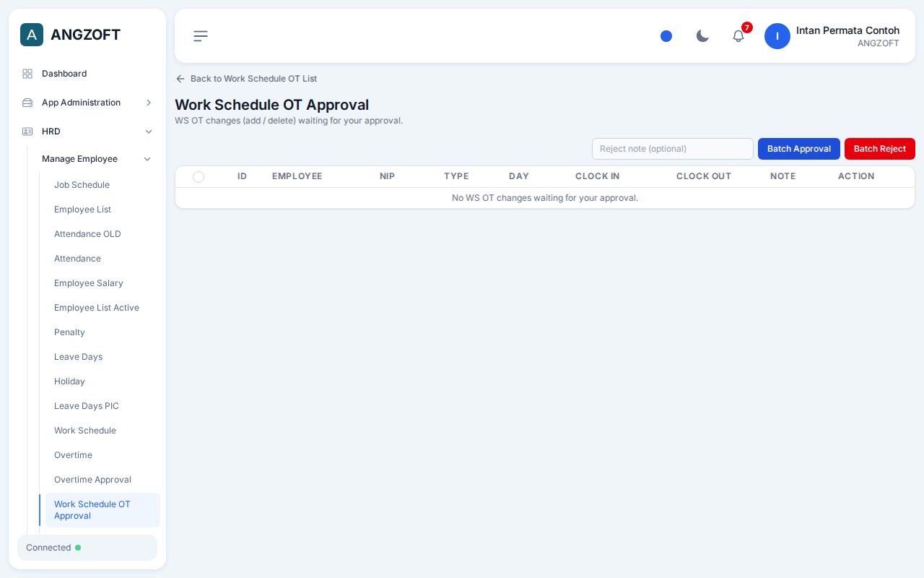The height and width of the screenshot is (578, 924).
Task: Toggle the hamburger sidebar menu icon
Action: coord(201,36)
